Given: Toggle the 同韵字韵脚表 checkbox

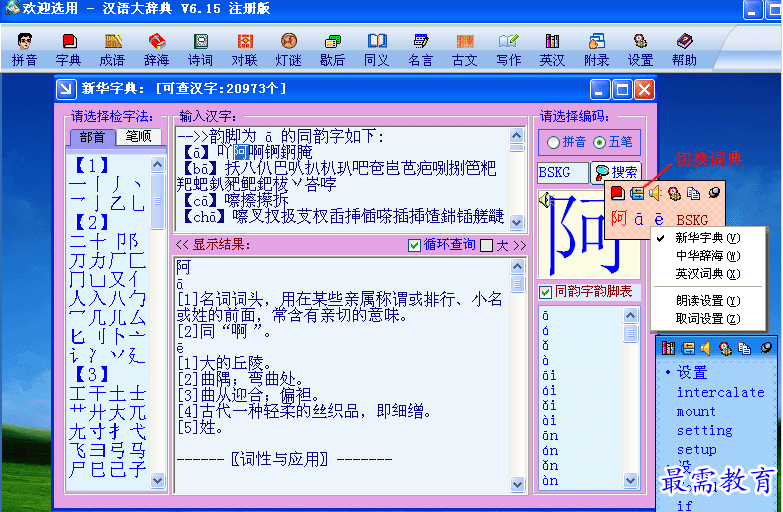Looking at the screenshot, I should click(545, 292).
